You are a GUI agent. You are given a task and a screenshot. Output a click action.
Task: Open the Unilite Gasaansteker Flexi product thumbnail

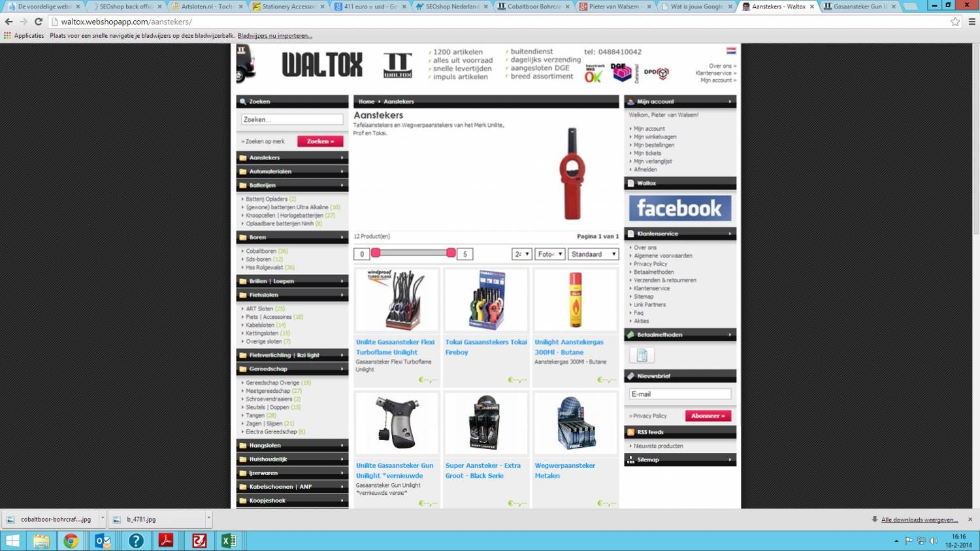click(x=397, y=300)
